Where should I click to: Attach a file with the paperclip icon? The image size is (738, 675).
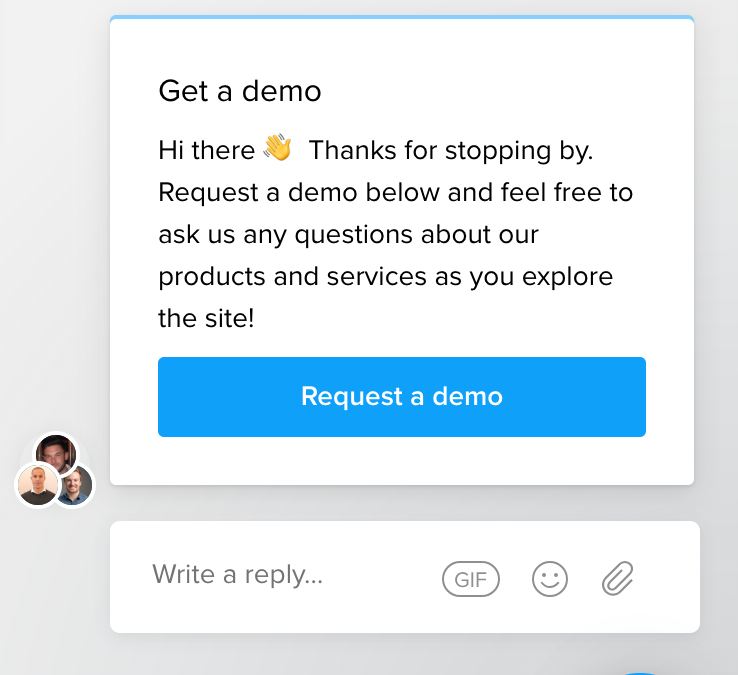pyautogui.click(x=618, y=579)
